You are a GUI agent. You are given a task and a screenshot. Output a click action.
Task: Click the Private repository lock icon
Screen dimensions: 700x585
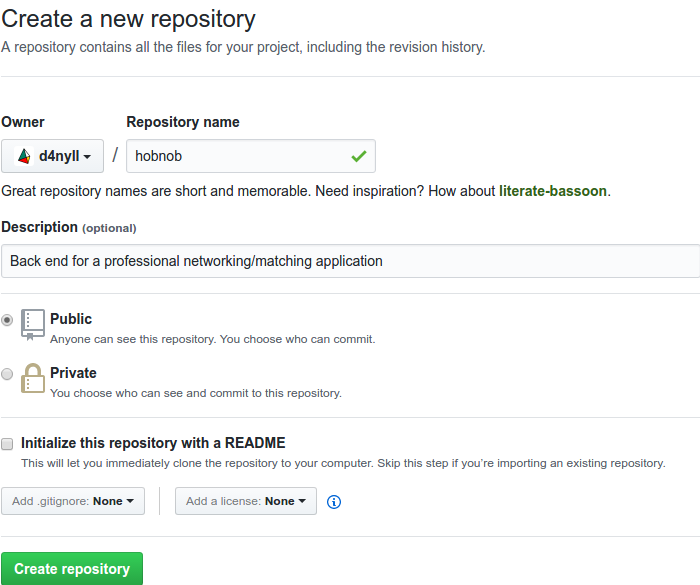click(33, 377)
